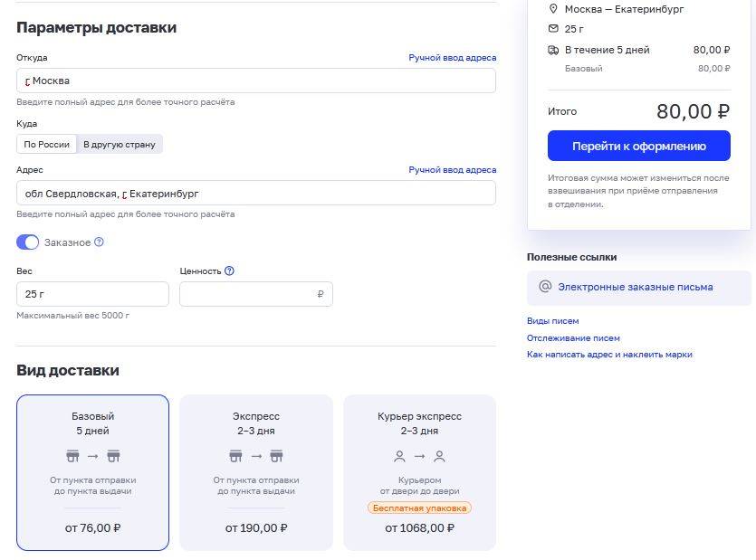Click the help icon next to Ценность
756x560 pixels.
click(x=230, y=271)
